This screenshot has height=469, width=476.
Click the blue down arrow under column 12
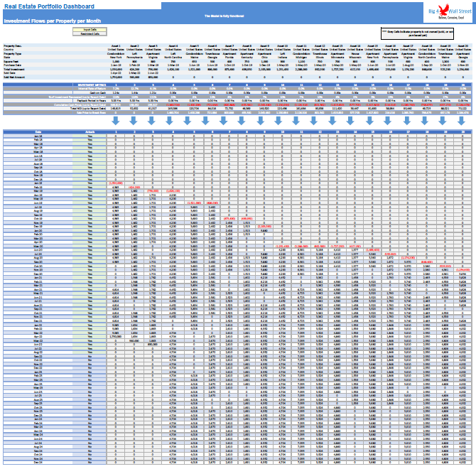click(313, 121)
